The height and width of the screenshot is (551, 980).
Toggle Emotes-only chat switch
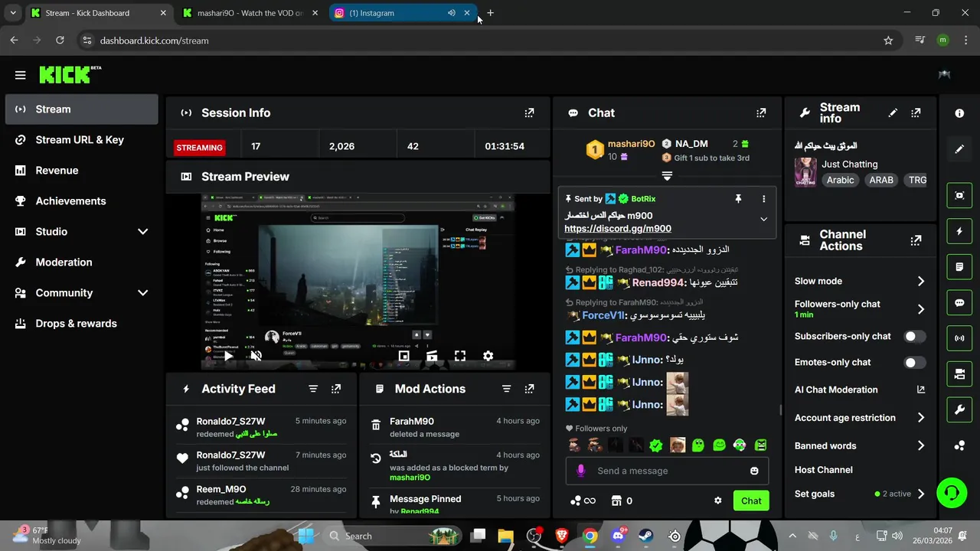pyautogui.click(x=914, y=362)
